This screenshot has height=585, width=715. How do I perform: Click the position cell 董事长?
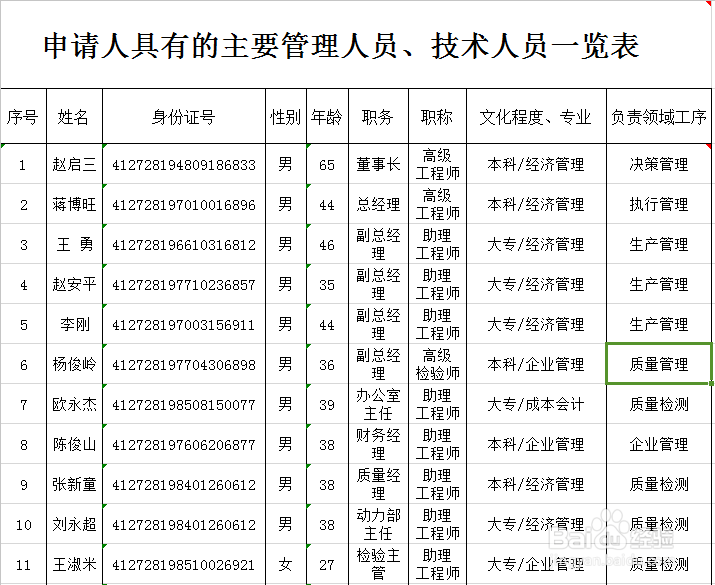(x=378, y=164)
